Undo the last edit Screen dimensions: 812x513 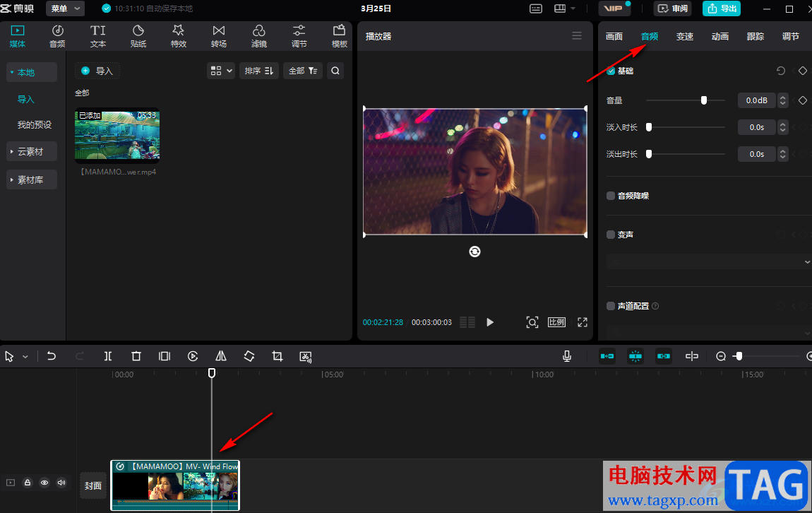coord(52,357)
